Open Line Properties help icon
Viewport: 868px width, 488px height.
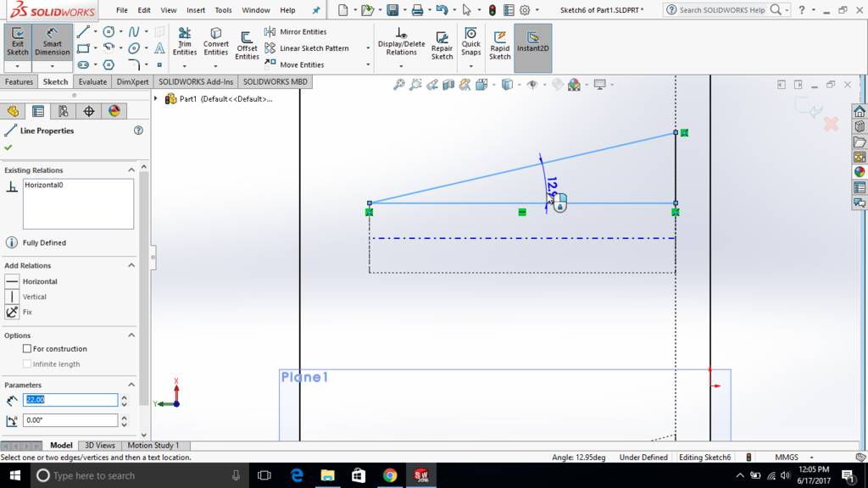tap(138, 130)
